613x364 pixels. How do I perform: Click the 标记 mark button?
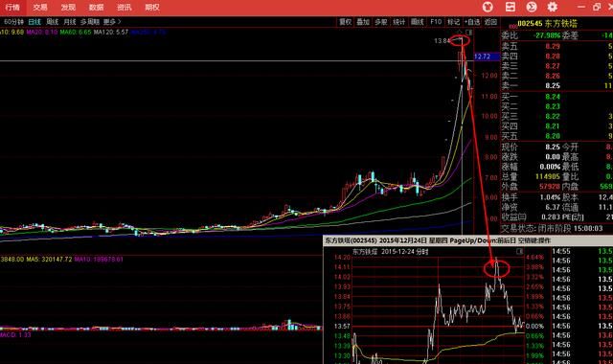453,22
